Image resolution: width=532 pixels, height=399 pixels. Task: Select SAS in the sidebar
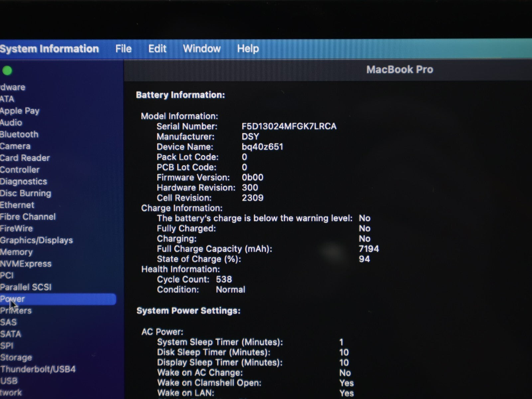click(x=8, y=322)
